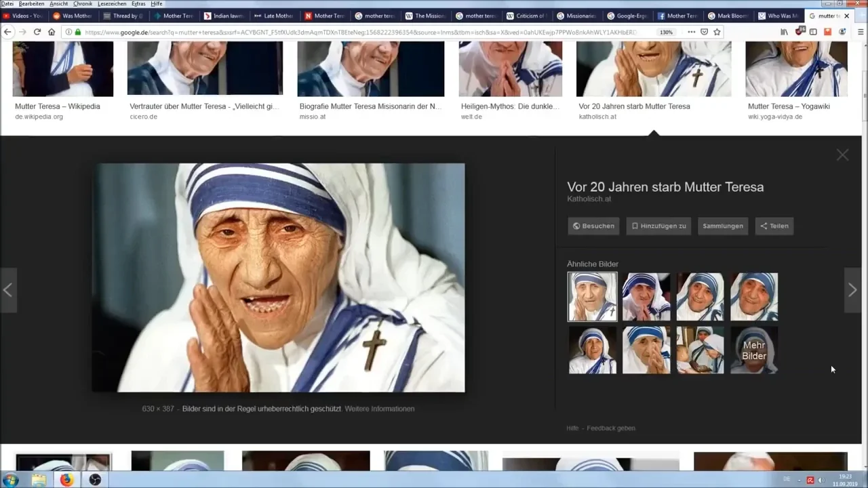Close the image preview panel

[x=842, y=155]
